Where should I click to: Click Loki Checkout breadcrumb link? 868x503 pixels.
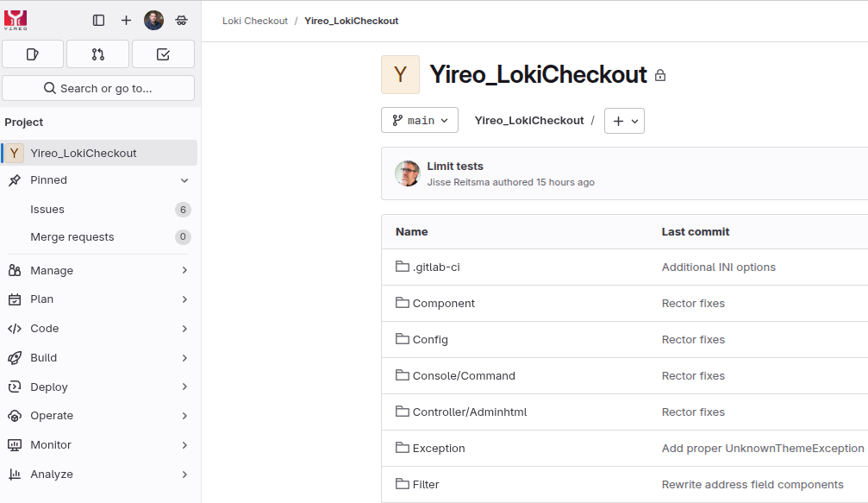[x=255, y=21]
